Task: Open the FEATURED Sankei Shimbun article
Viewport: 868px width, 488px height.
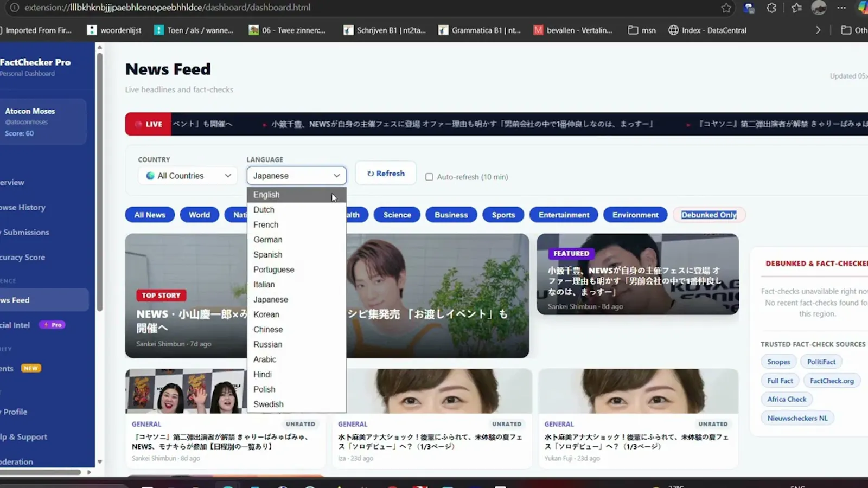Action: 637,274
